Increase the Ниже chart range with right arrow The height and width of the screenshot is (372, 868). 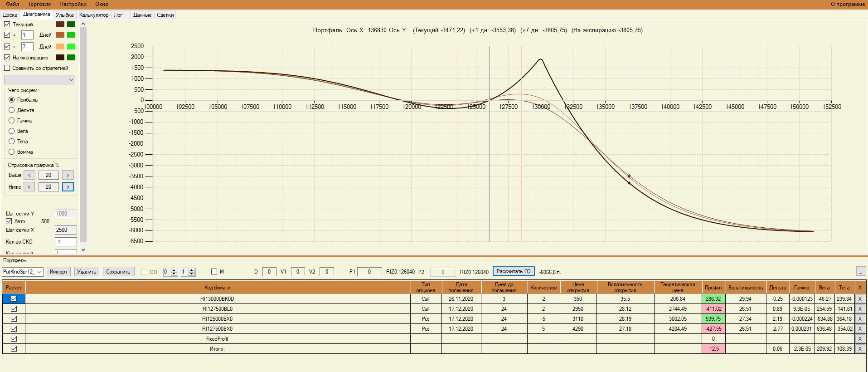click(x=68, y=187)
